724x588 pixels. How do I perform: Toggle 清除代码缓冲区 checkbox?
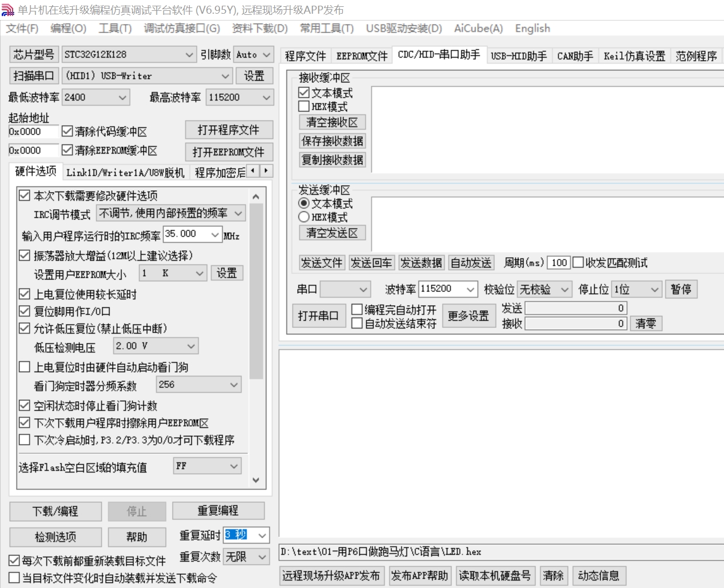coord(67,131)
